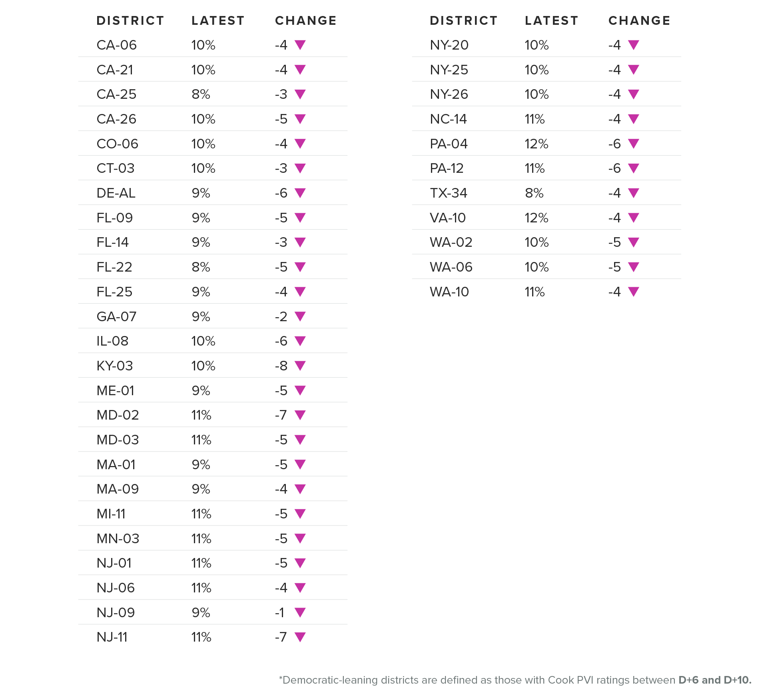Click the left table's LATEST column header

218,21
